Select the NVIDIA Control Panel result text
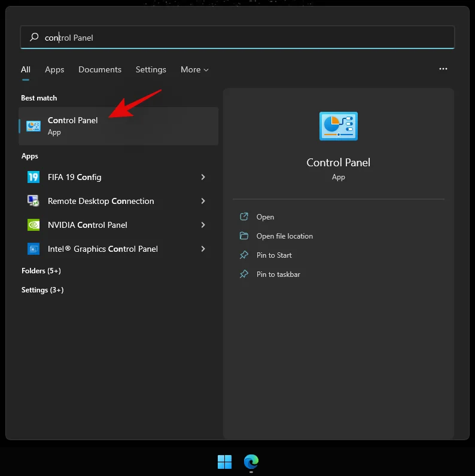This screenshot has width=475, height=476. tap(87, 225)
